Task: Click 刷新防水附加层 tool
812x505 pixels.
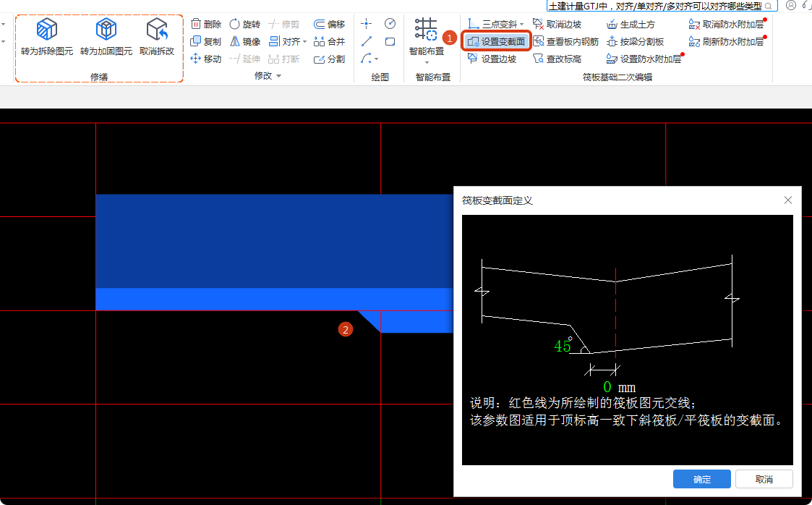Action: (727, 41)
